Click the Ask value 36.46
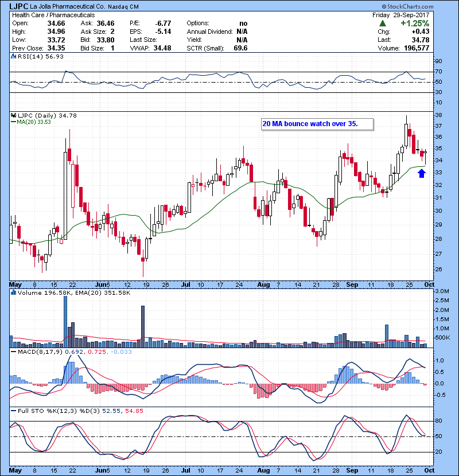This screenshot has width=459, height=476. (106, 24)
